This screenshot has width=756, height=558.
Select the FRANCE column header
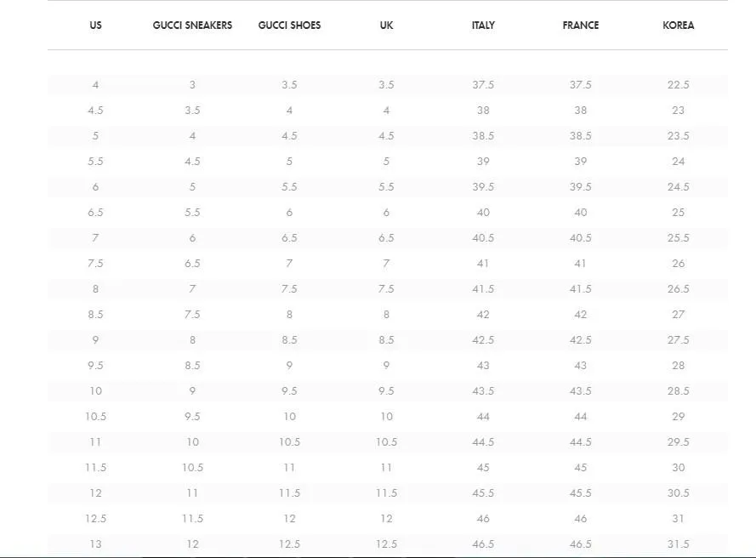point(581,25)
